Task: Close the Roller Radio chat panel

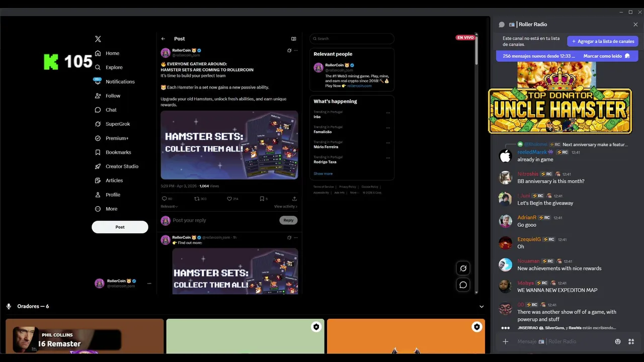Action: 635,24
